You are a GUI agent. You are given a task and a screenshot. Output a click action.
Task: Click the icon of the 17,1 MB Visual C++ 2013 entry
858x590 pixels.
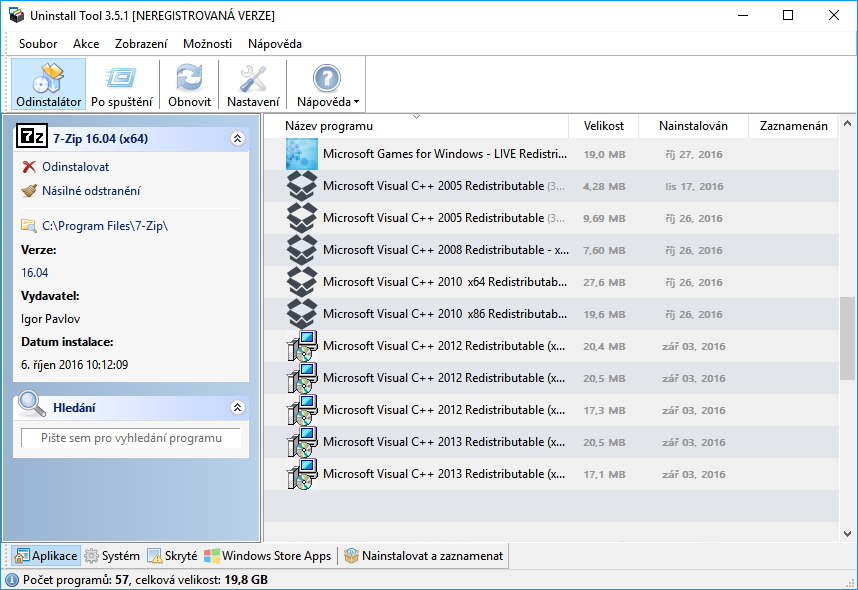tap(302, 474)
